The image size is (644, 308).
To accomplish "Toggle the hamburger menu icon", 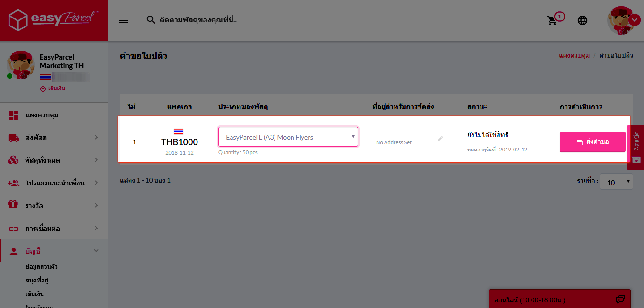I will (x=123, y=20).
